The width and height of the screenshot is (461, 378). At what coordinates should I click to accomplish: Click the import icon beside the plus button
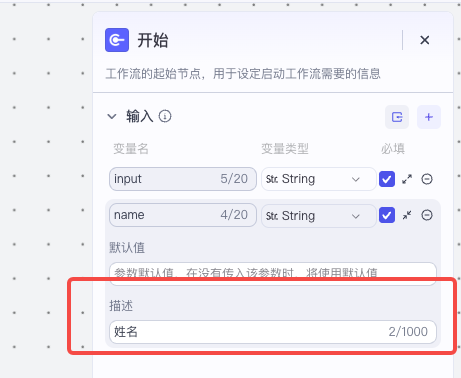point(397,117)
